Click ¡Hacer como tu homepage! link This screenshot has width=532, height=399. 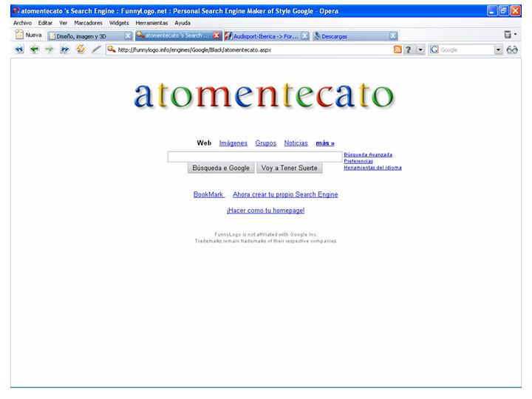tap(266, 211)
